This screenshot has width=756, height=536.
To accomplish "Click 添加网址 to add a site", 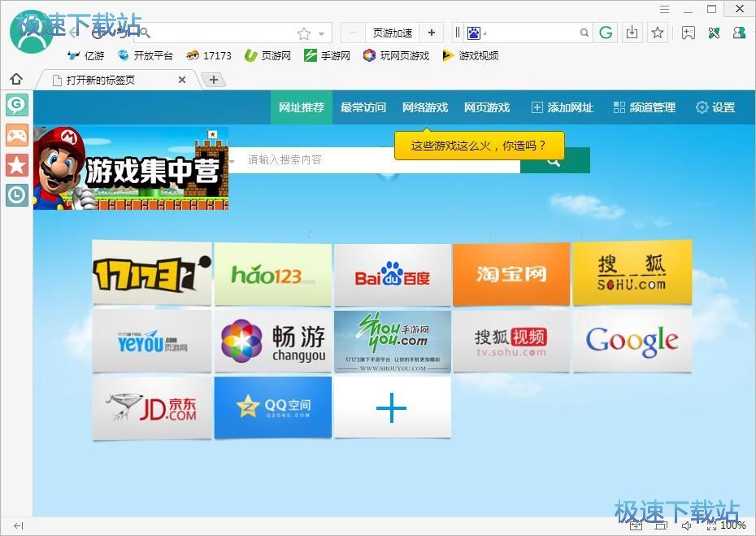I will click(563, 107).
